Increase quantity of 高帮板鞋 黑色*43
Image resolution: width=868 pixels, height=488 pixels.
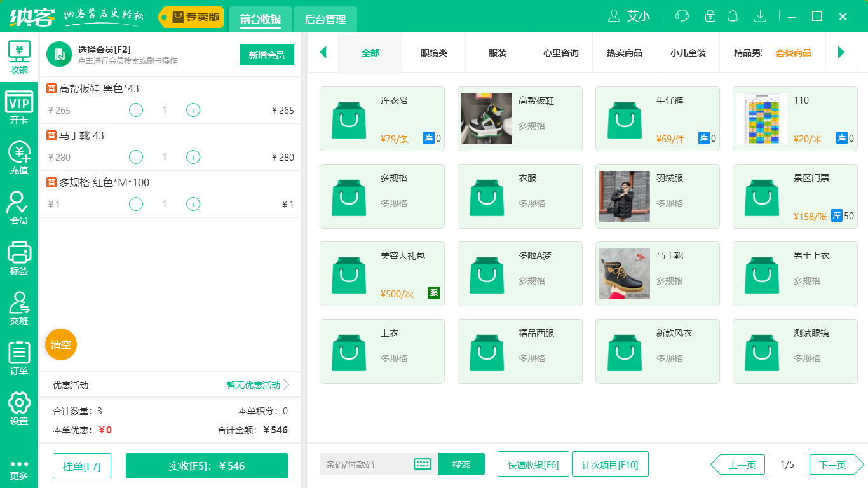pos(193,110)
